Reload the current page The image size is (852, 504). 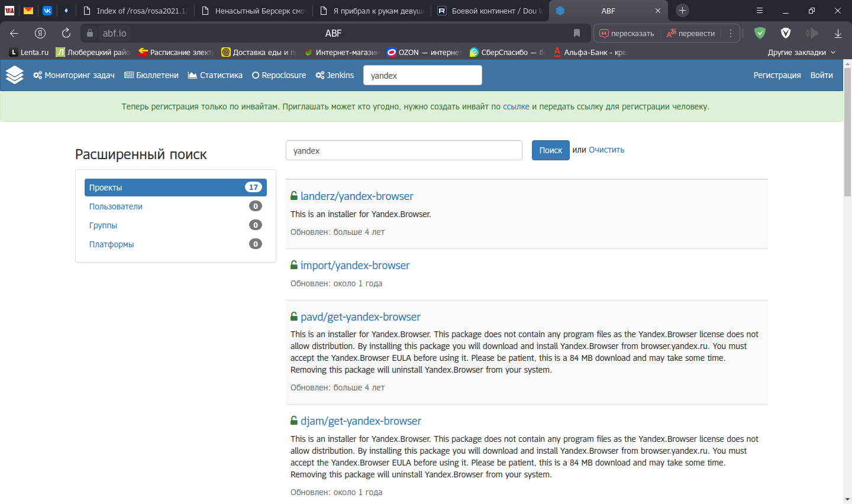[66, 33]
